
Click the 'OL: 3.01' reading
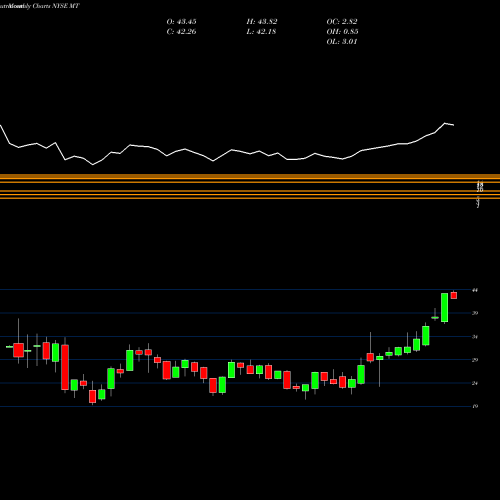coord(342,42)
